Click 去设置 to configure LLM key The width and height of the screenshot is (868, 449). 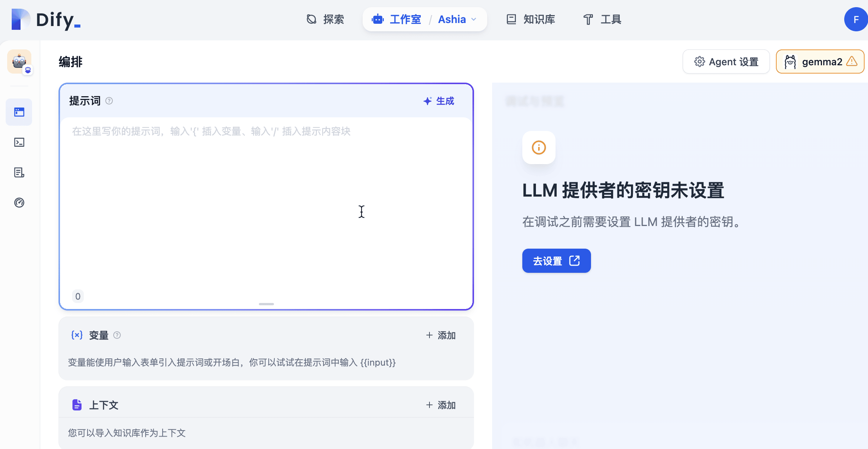point(556,261)
